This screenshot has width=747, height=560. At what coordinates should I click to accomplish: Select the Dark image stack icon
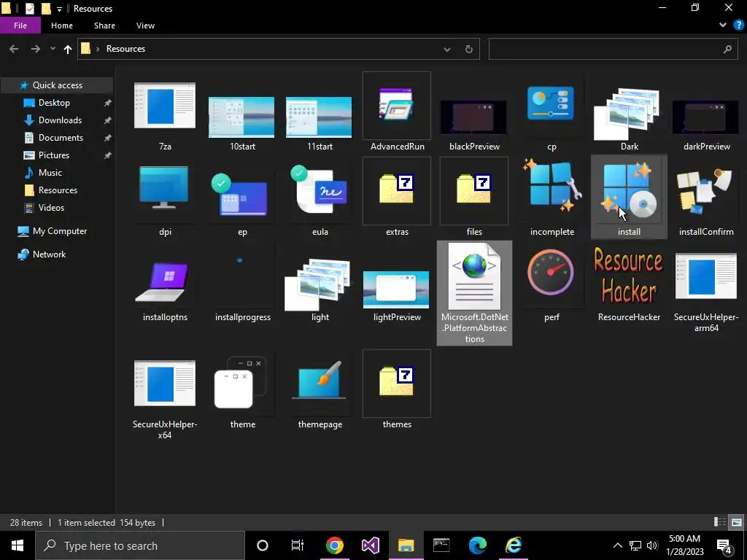pos(628,113)
